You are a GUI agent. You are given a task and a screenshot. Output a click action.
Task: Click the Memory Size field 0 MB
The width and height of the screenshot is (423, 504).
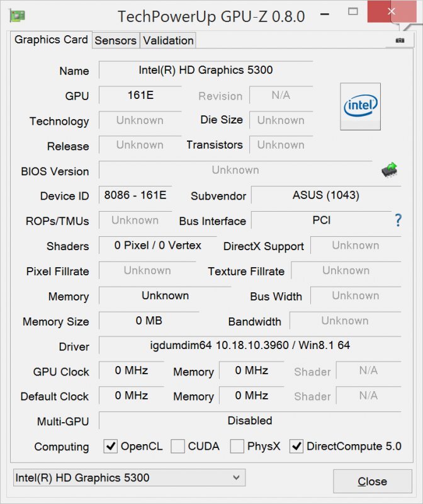149,321
